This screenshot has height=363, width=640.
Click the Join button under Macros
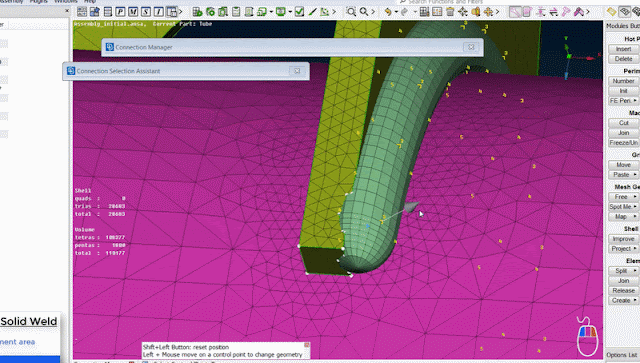point(624,133)
